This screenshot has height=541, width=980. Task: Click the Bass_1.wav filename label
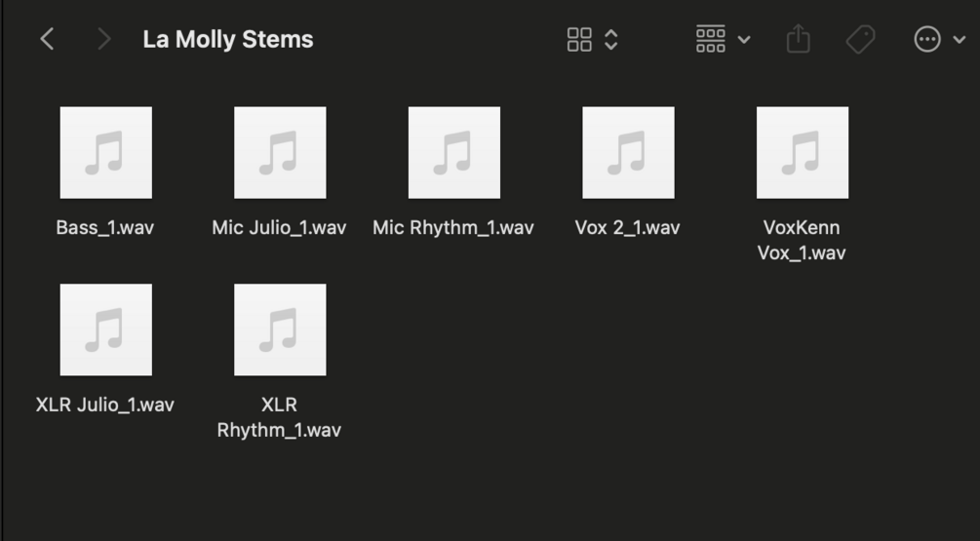pyautogui.click(x=105, y=228)
